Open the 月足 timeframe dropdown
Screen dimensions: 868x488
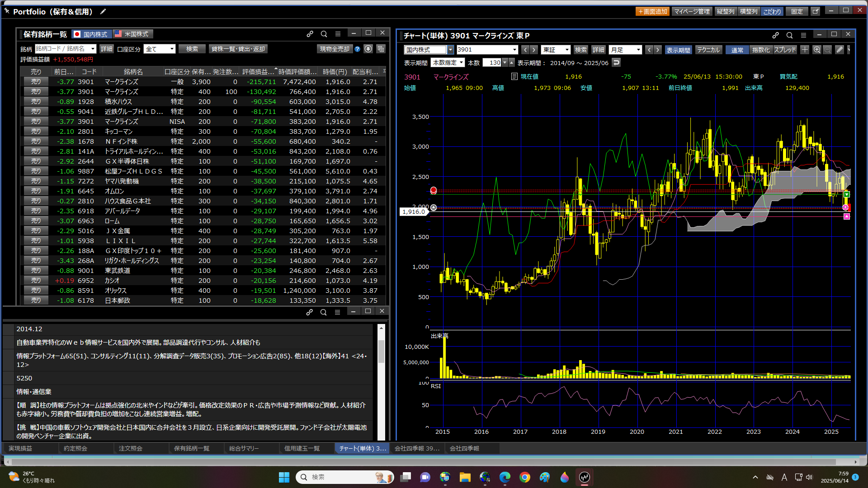pos(625,50)
